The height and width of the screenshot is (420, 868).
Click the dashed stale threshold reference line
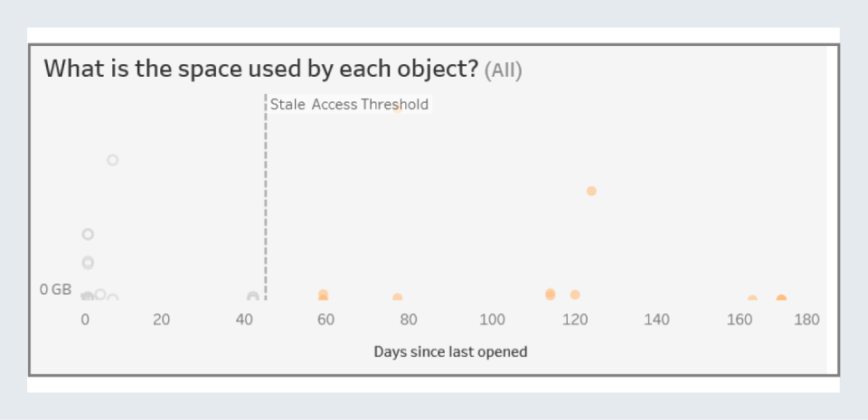(266, 199)
